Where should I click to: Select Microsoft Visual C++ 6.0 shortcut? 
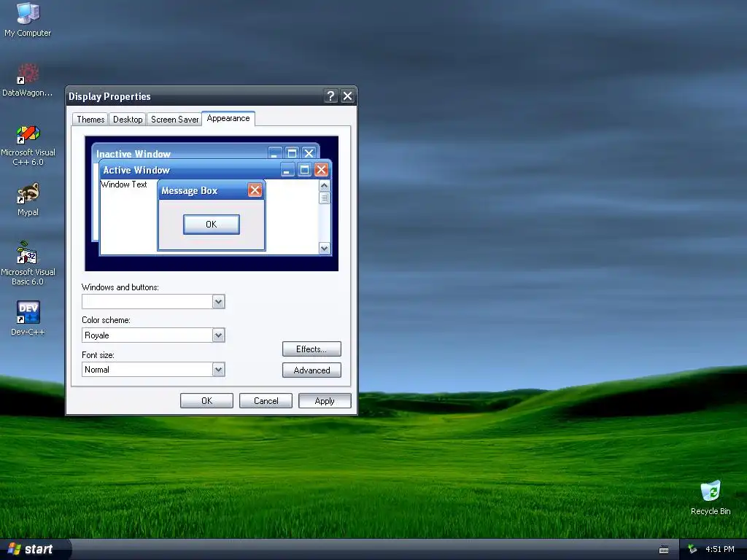click(x=28, y=145)
